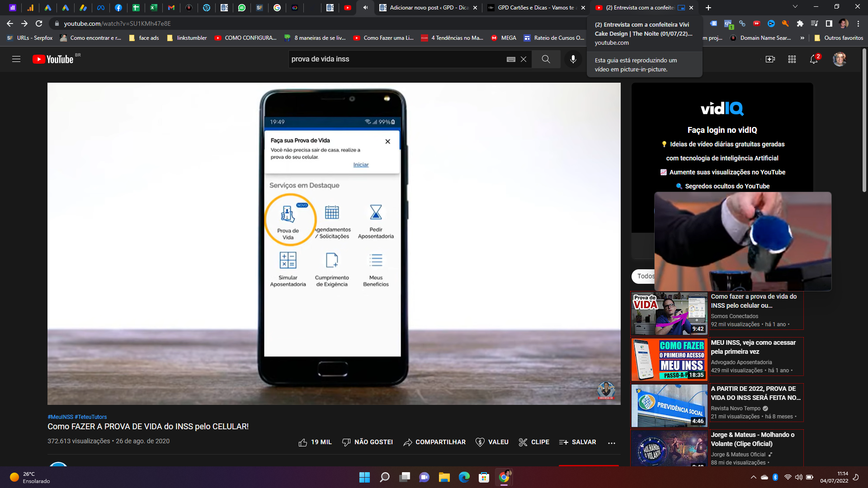Click Somos Conectados channel name
The width and height of the screenshot is (868, 488).
pos(734,316)
